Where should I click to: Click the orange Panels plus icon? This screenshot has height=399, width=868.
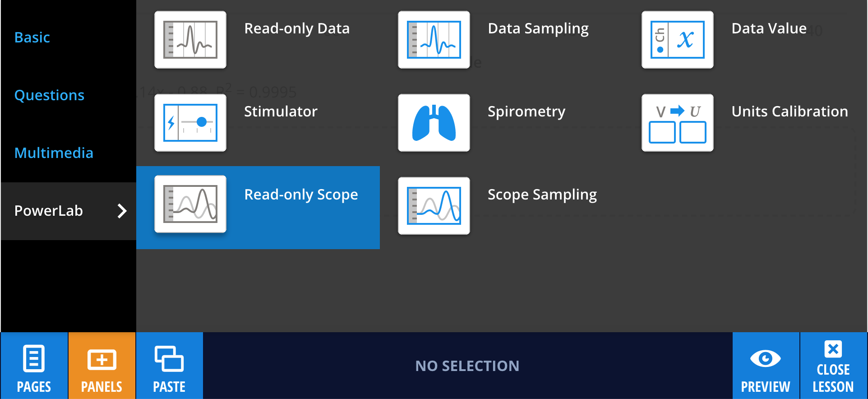[102, 360]
